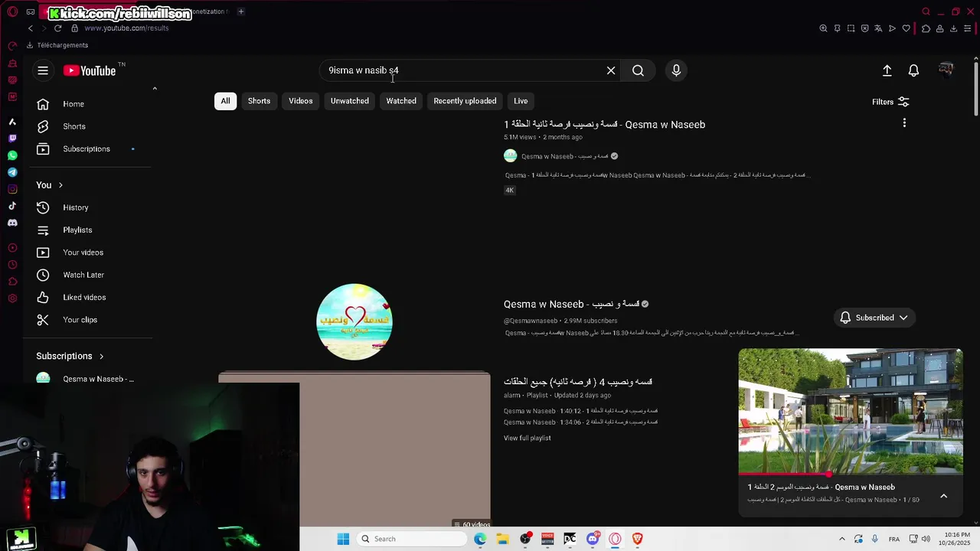This screenshot has height=551, width=980.
Task: Select the Watched filter chip
Action: [x=401, y=101]
